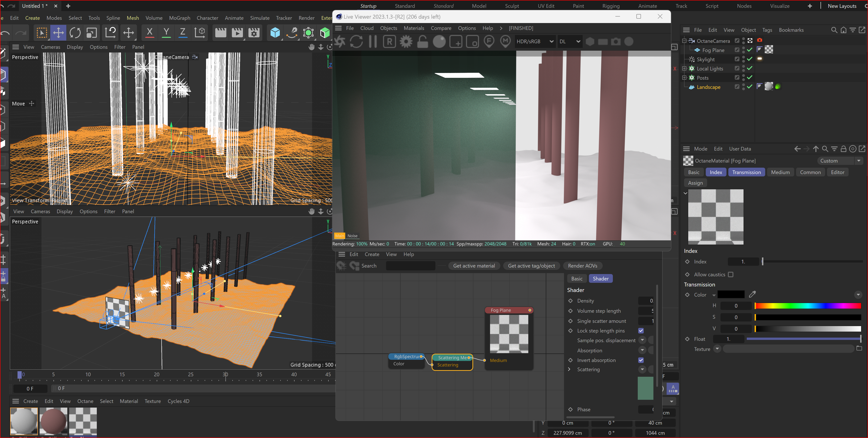
Task: Select the Move tool in toolbar
Action: click(x=58, y=33)
